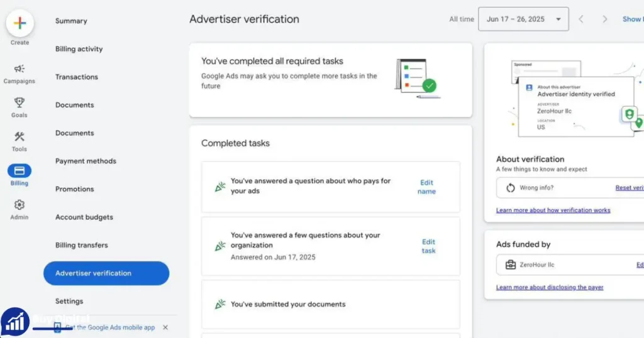The width and height of the screenshot is (644, 338).
Task: Open Documents item above Payment methods
Action: 74,133
